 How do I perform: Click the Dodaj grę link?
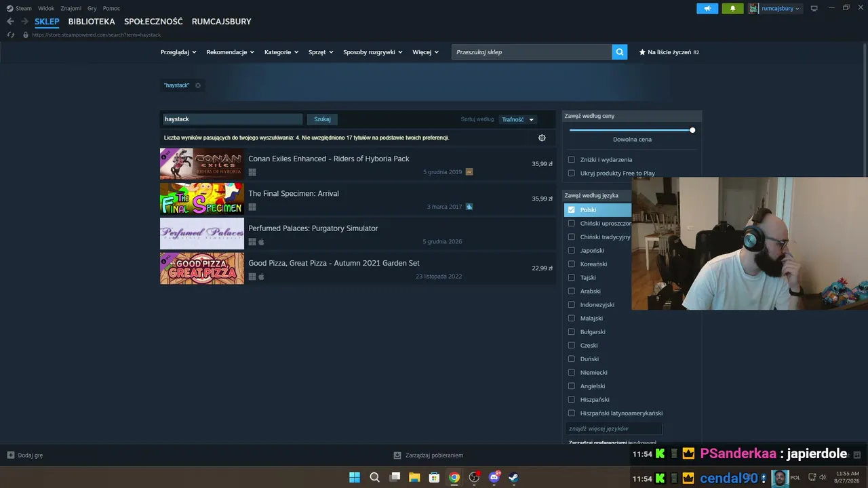coord(31,455)
